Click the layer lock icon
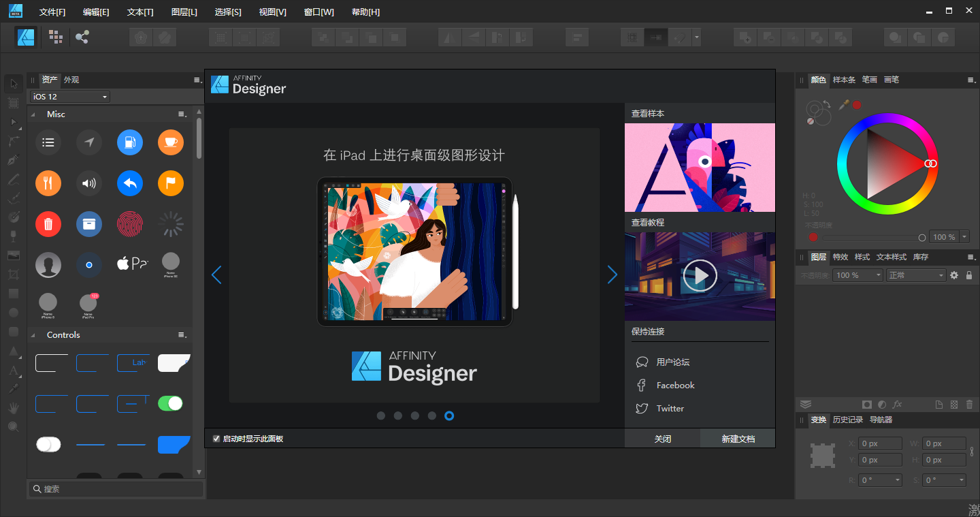The image size is (980, 517). [969, 275]
